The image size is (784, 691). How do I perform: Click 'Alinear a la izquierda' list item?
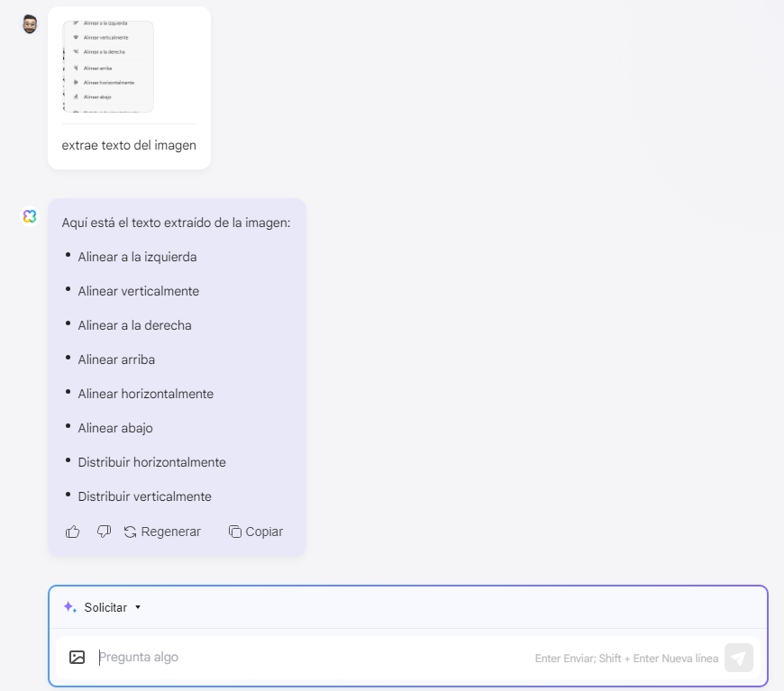pyautogui.click(x=137, y=257)
